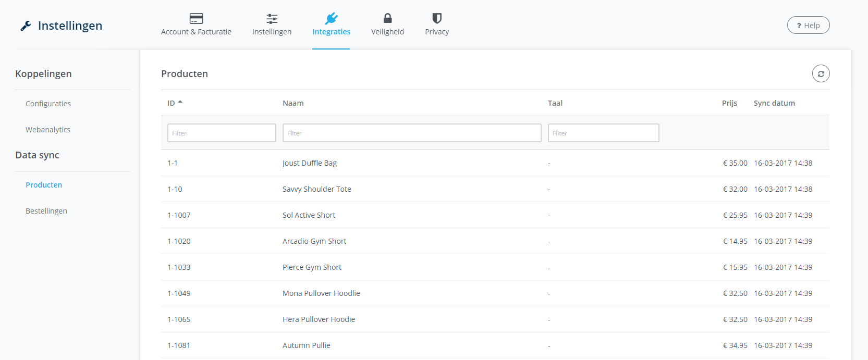Image resolution: width=868 pixels, height=360 pixels.
Task: Click the plug Integraties icon
Action: 331,19
